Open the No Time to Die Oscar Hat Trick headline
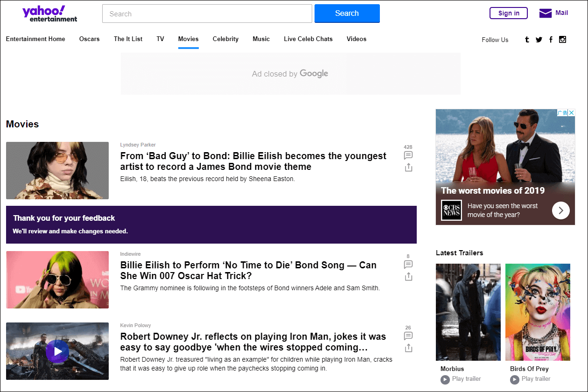The width and height of the screenshot is (588, 392). click(x=248, y=271)
